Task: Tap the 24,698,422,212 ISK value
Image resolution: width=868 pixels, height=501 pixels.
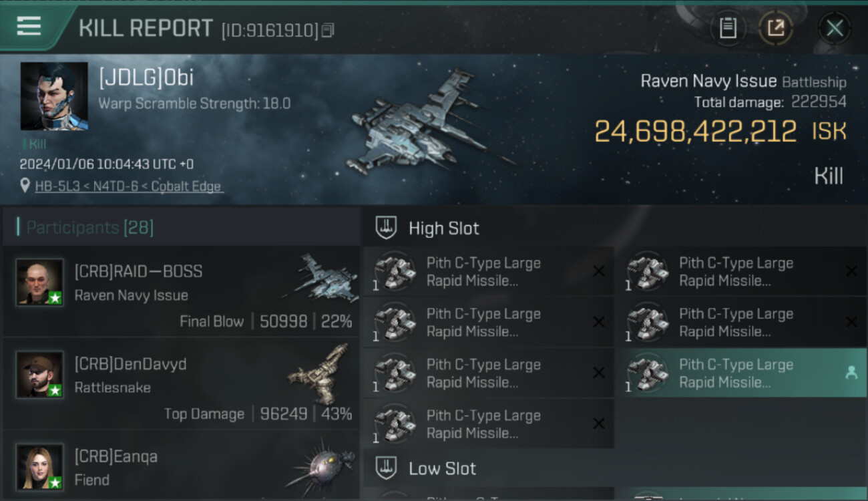Action: 695,132
